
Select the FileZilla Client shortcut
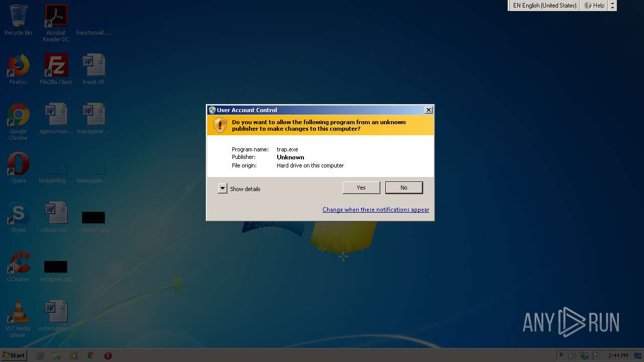tap(56, 69)
